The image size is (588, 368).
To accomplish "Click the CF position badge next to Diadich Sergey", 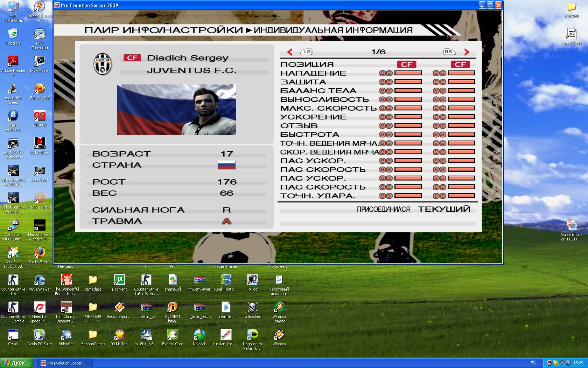I will pos(132,57).
